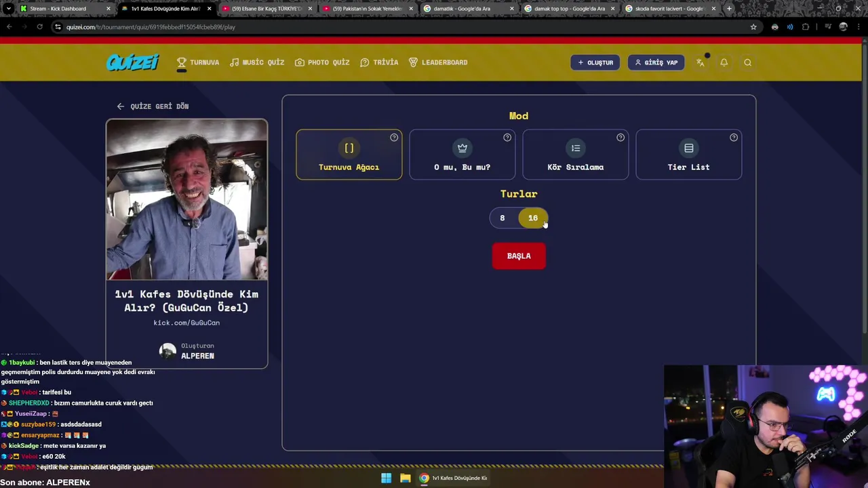Click chat message from kickSadge

click(54, 446)
